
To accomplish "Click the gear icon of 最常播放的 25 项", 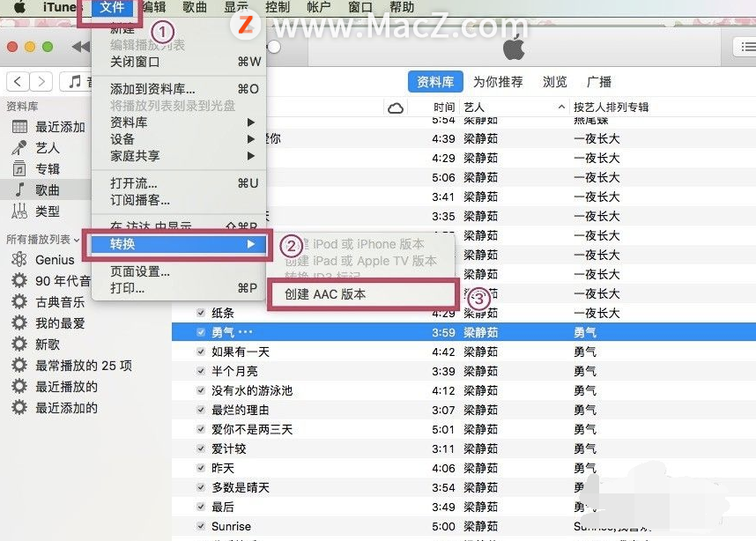I will click(x=19, y=365).
